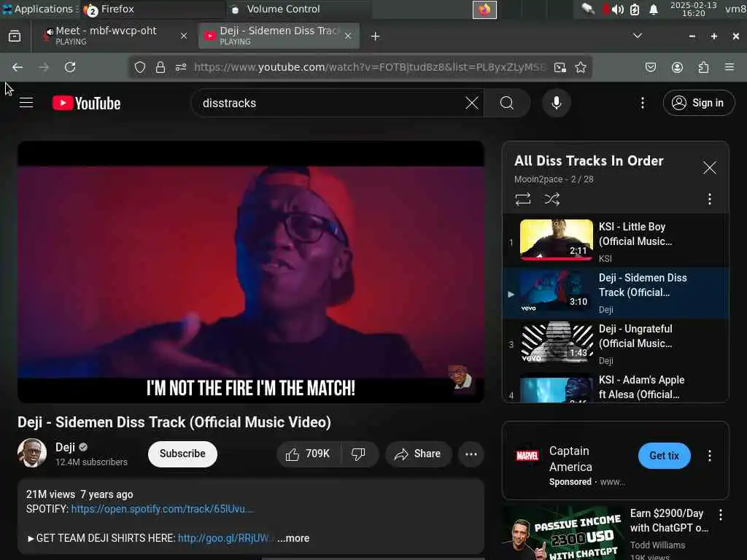Screen dimensions: 747x560
Task: Share this video
Action: pos(417,454)
